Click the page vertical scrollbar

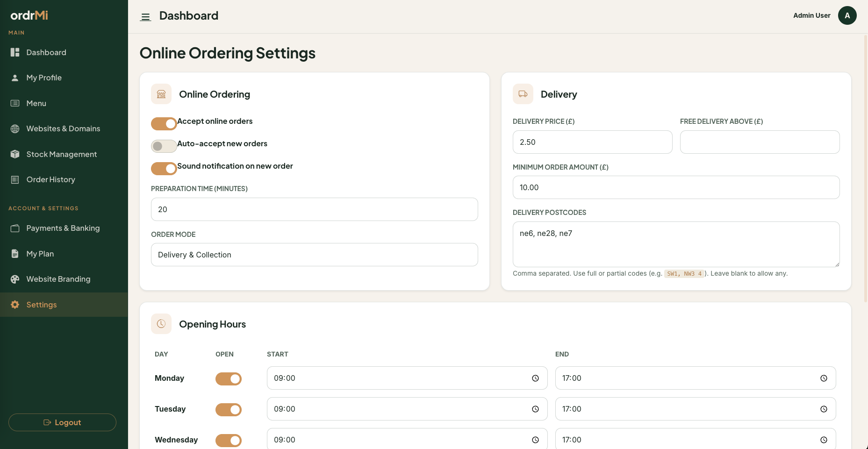pos(866,168)
